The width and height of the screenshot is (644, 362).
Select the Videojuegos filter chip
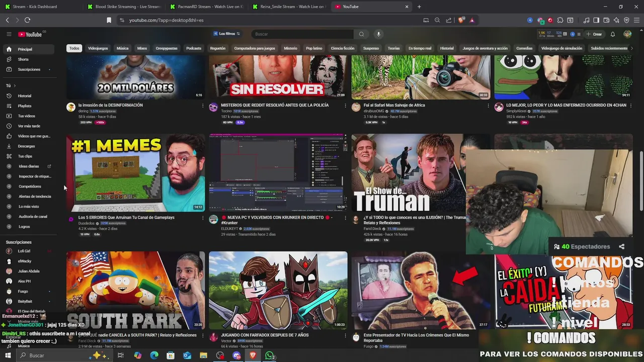98,48
